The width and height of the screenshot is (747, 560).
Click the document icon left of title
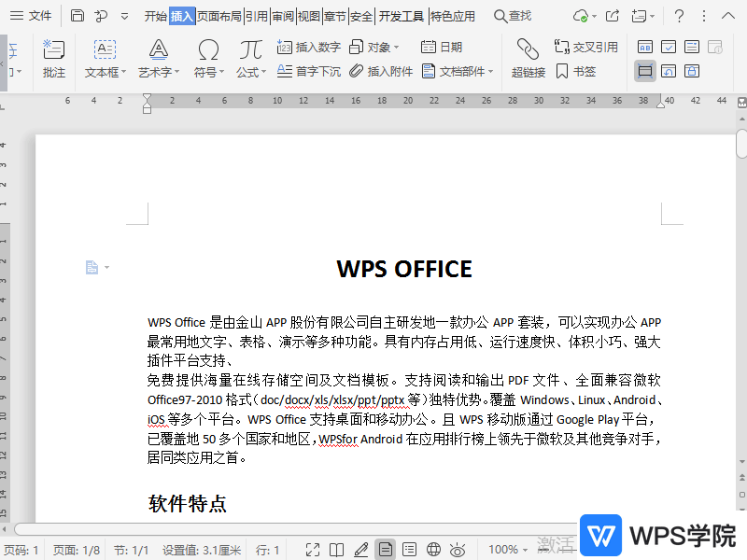pyautogui.click(x=92, y=267)
